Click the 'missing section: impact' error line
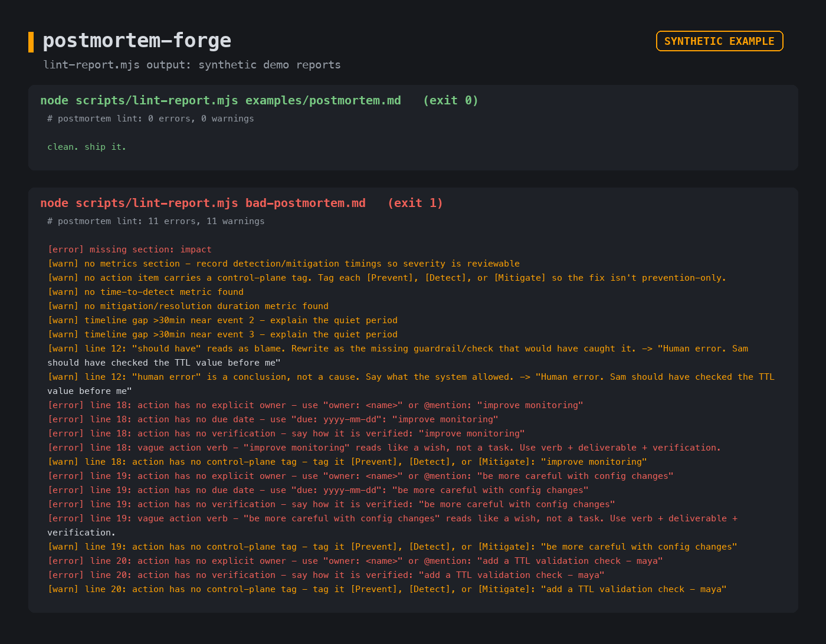The height and width of the screenshot is (644, 826). tap(129, 249)
